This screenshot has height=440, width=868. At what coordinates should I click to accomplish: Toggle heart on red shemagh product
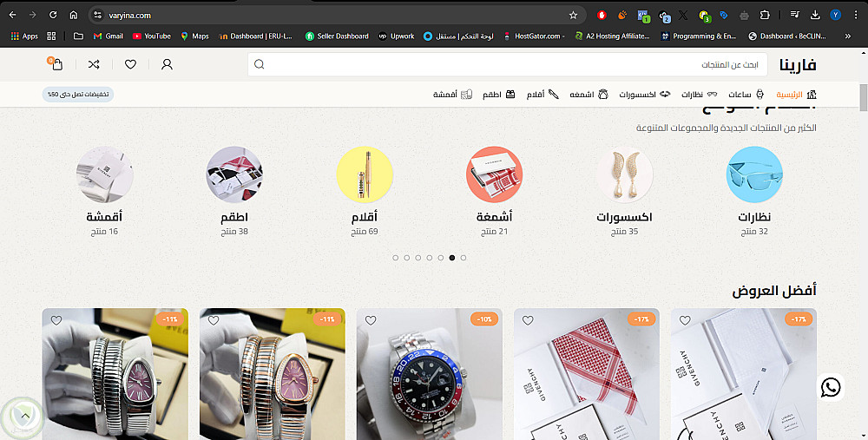pos(528,320)
